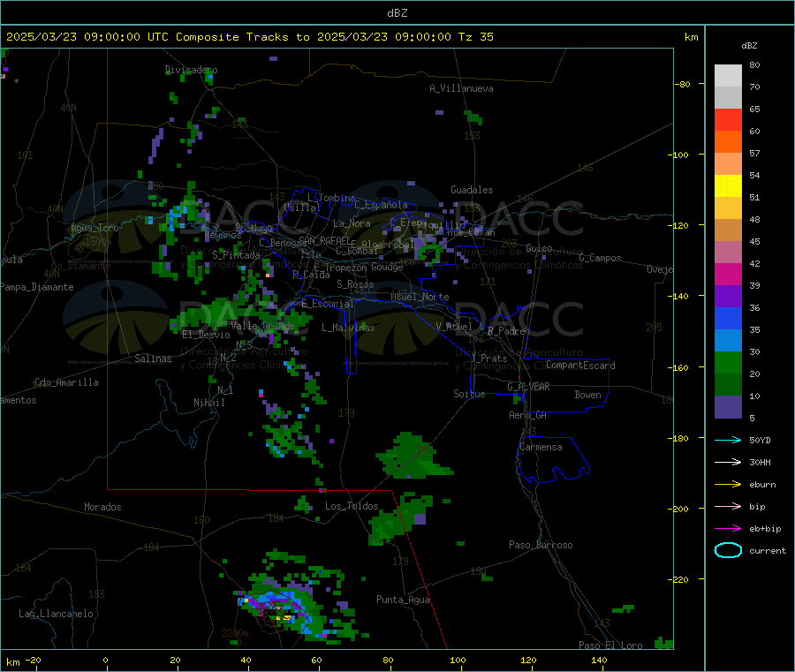Pick the blue swatch between 36 and 35
Screen dimensions: 795x672
point(728,318)
